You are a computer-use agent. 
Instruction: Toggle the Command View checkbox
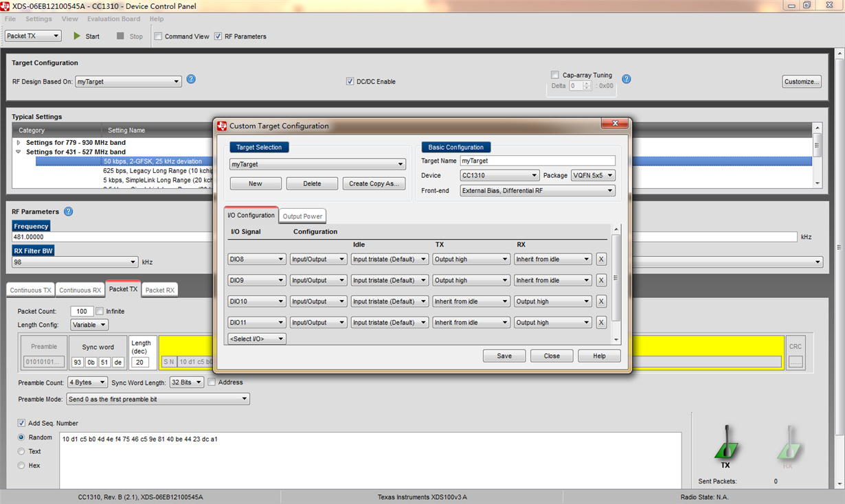coord(158,36)
